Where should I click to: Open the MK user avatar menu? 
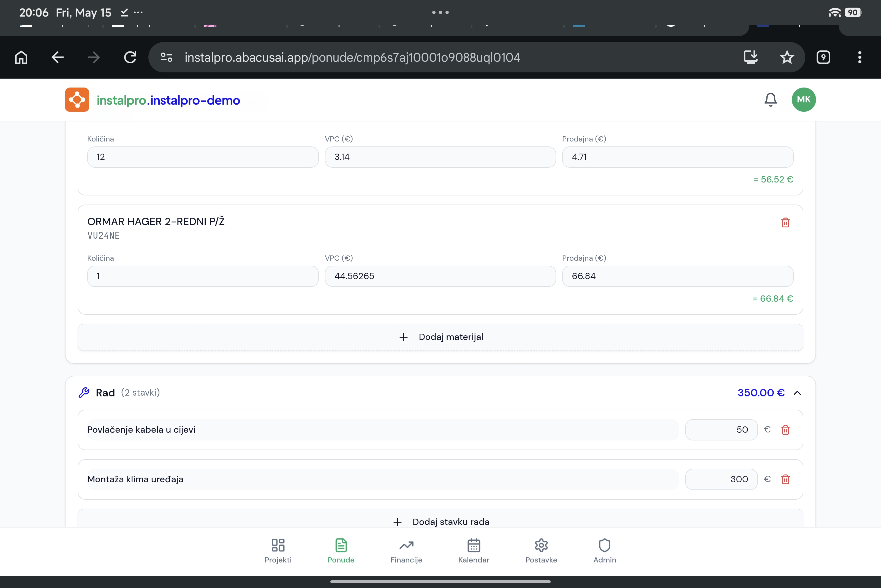pyautogui.click(x=804, y=100)
